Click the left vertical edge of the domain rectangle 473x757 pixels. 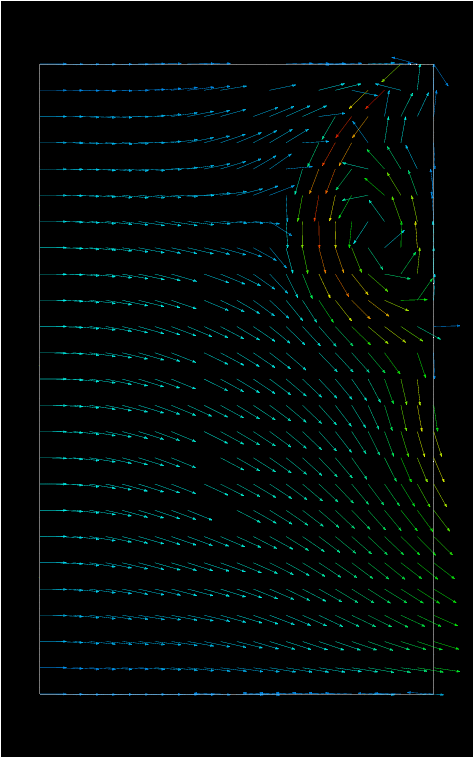(x=40, y=379)
